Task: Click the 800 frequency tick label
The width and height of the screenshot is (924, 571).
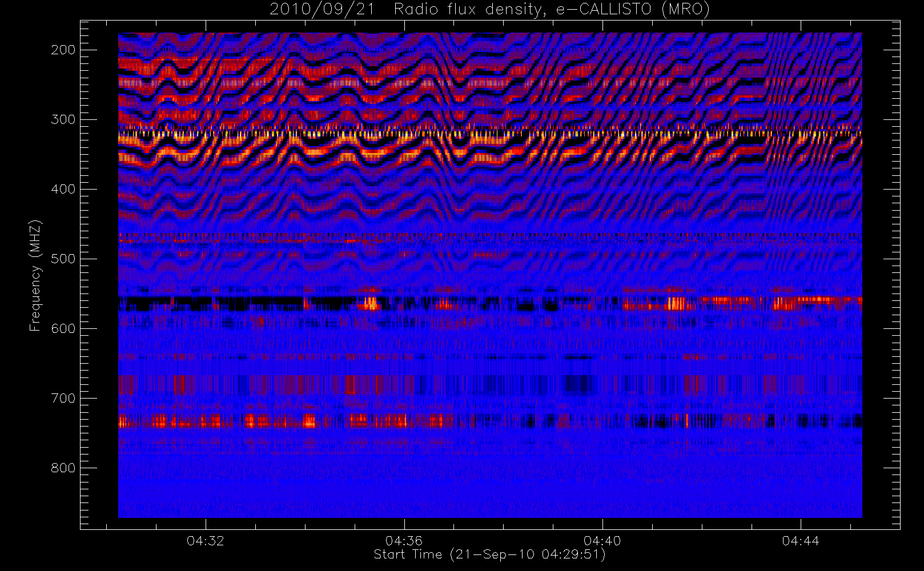Action: 63,468
